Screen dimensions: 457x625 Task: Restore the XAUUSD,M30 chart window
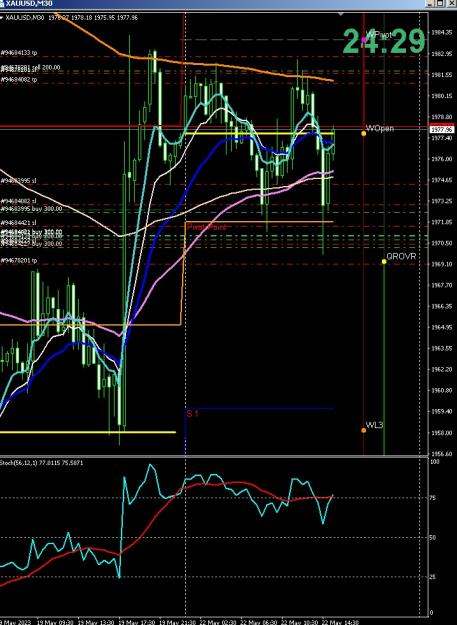[439, 3]
